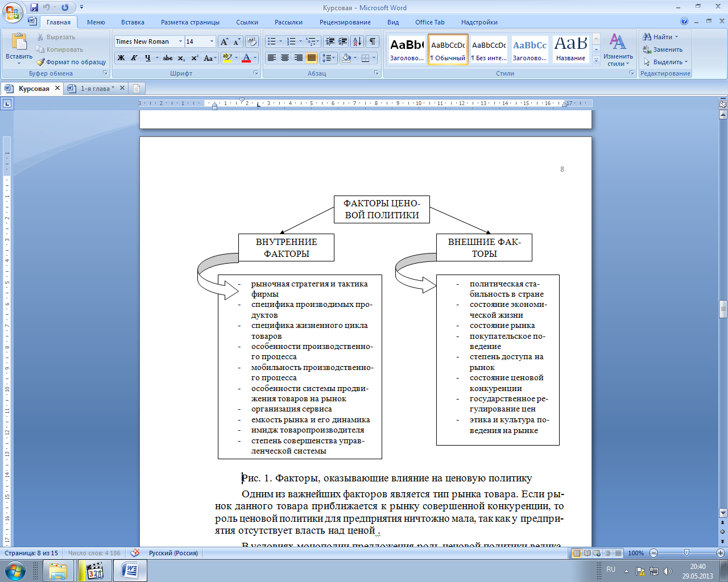This screenshot has height=582, width=728.
Task: Open Word Help via the question mark icon
Action: (684, 22)
